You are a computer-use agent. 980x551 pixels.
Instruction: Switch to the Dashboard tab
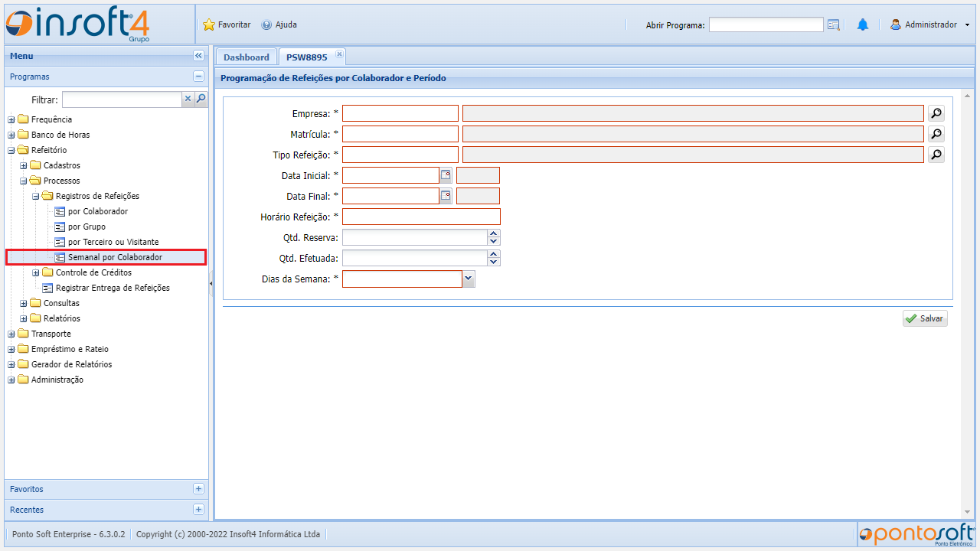point(246,57)
